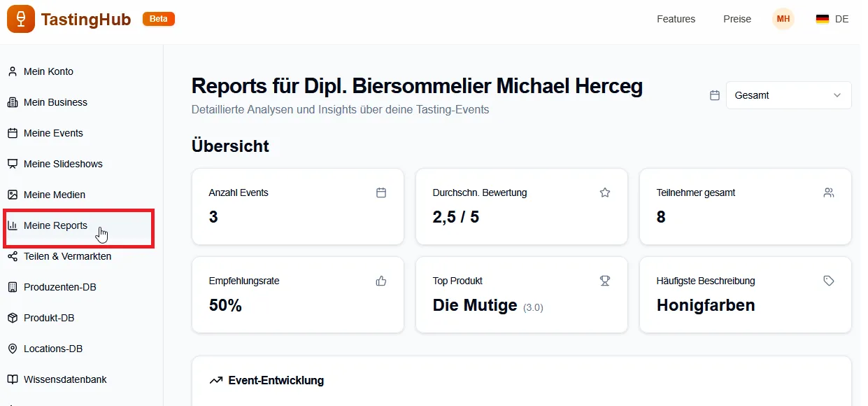Click the calendar icon on Anzahl Events card
This screenshot has height=406, width=868.
click(381, 192)
